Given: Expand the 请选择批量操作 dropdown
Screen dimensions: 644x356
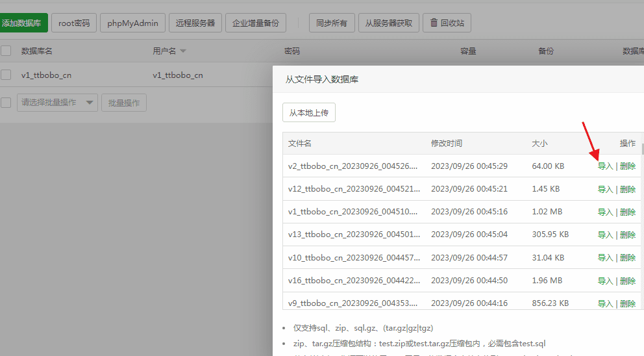Looking at the screenshot, I should point(57,103).
